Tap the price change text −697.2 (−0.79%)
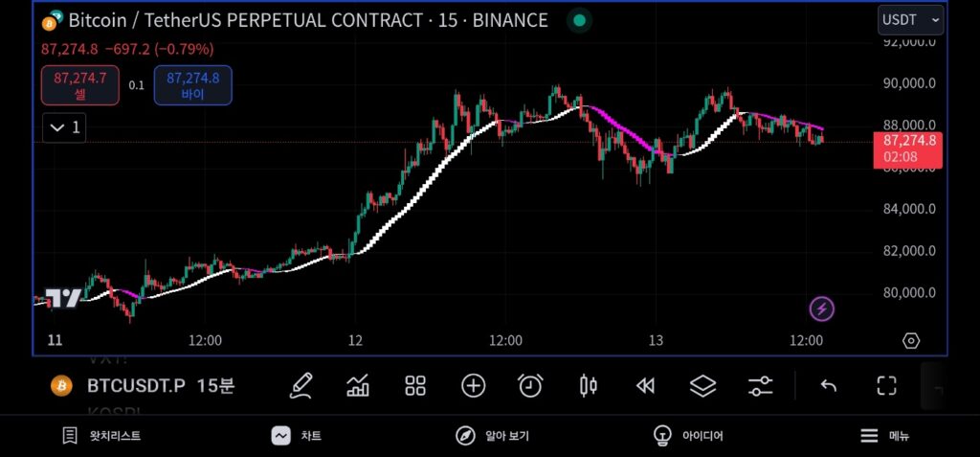Image resolution: width=980 pixels, height=457 pixels. point(160,49)
